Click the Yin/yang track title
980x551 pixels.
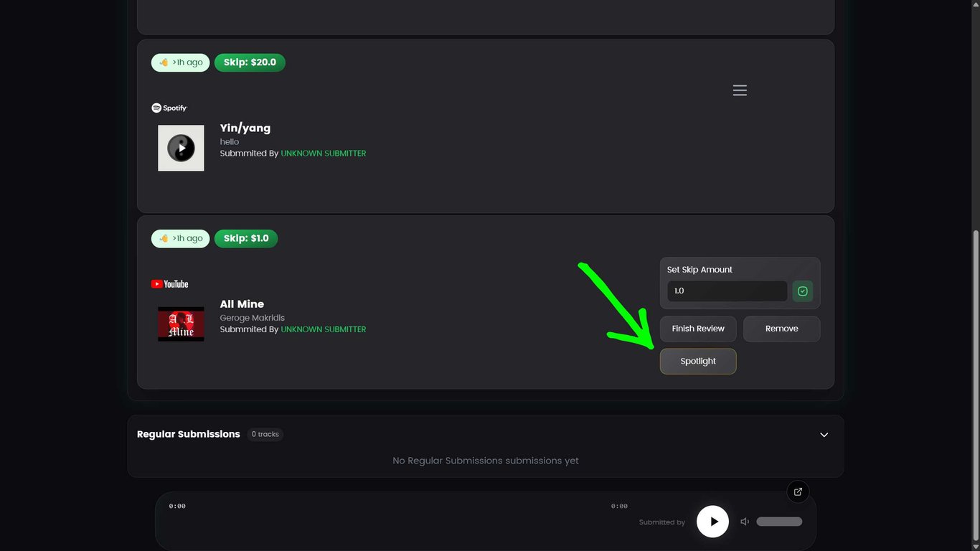[245, 128]
